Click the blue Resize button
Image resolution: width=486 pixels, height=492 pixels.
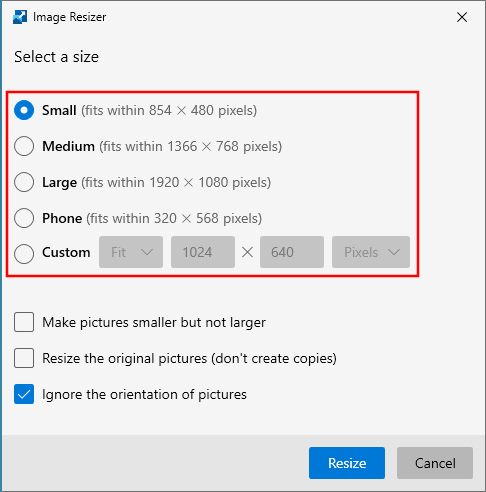[347, 463]
